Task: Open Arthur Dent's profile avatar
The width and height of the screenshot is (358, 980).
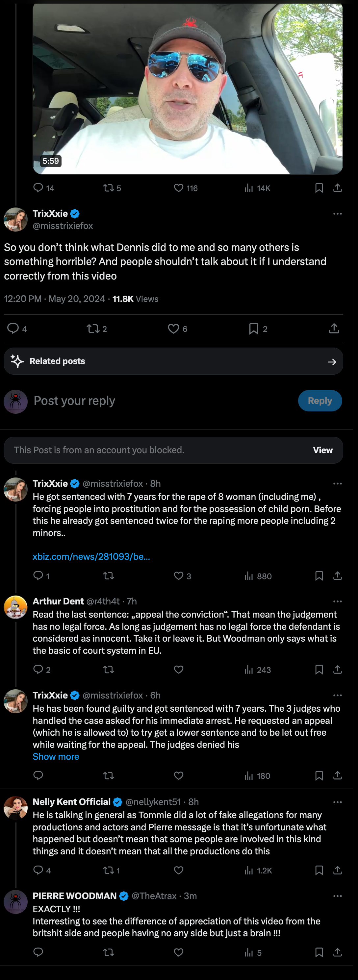Action: point(15,607)
